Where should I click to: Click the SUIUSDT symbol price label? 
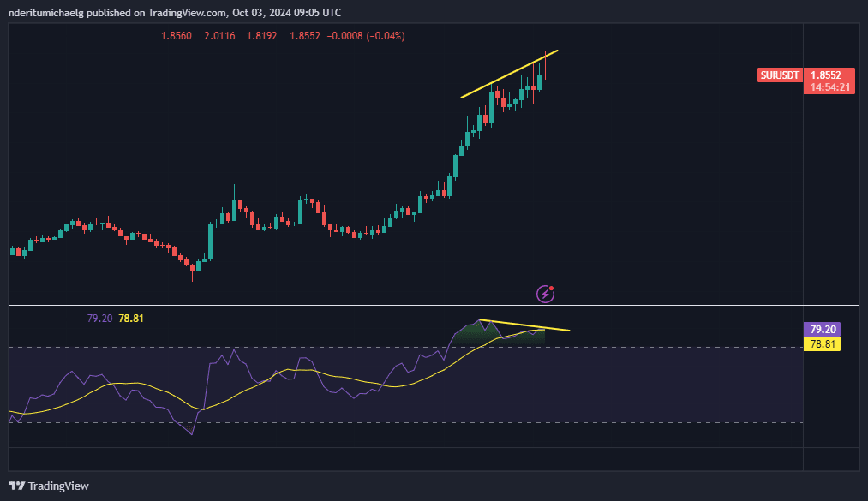pyautogui.click(x=780, y=75)
